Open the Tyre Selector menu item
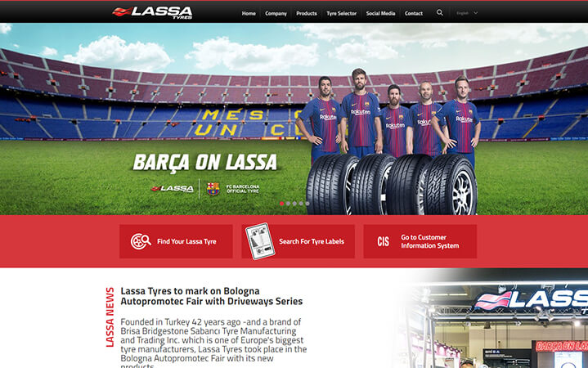Image resolution: width=588 pixels, height=368 pixels. tap(341, 13)
